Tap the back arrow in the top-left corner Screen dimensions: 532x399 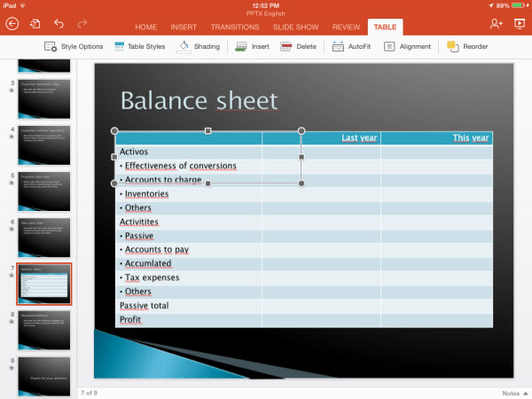pyautogui.click(x=12, y=24)
